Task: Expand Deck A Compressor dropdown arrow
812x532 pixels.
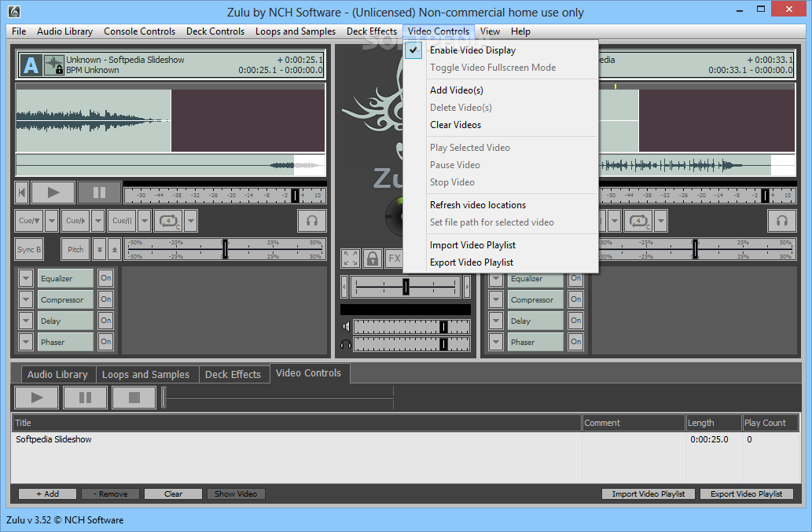Action: tap(26, 299)
